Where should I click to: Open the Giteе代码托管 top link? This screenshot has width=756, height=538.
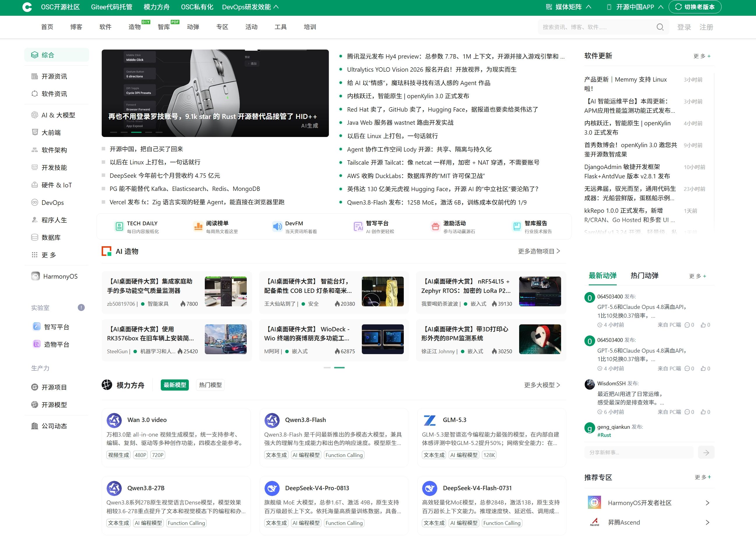[x=112, y=7]
